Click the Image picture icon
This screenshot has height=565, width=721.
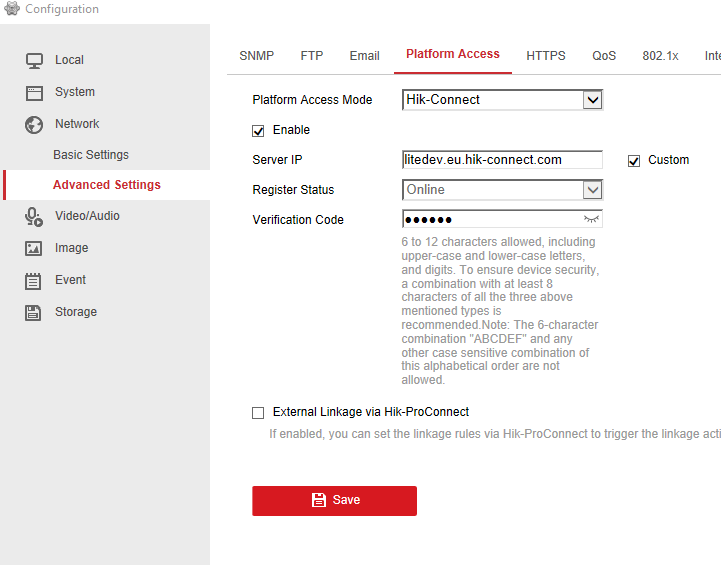pyautogui.click(x=34, y=248)
